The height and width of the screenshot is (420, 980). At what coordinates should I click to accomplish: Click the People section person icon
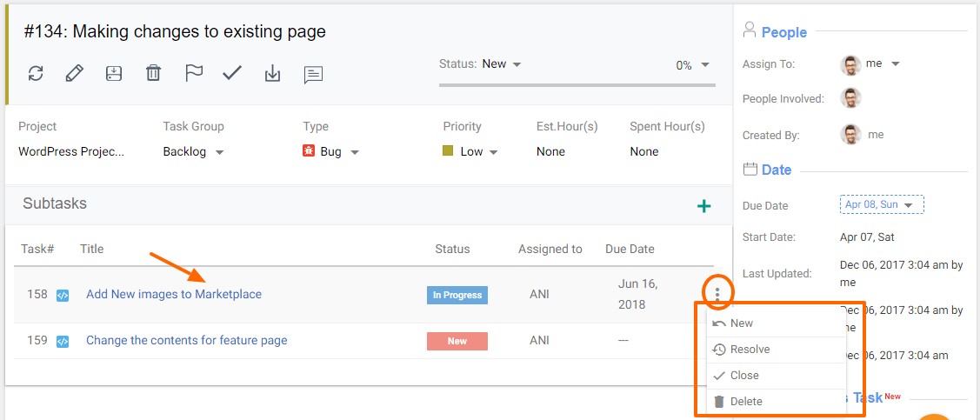749,30
